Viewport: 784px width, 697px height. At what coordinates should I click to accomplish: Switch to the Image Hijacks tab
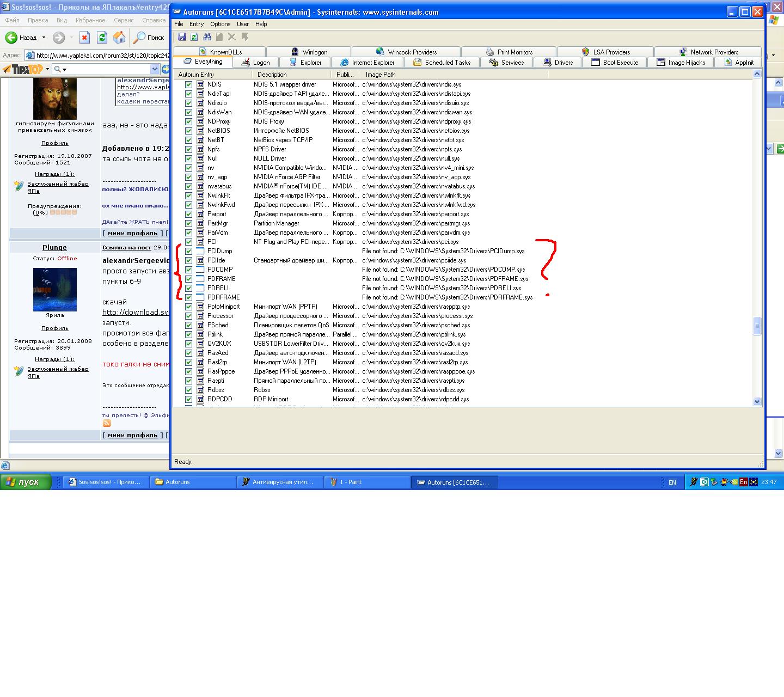pos(681,63)
